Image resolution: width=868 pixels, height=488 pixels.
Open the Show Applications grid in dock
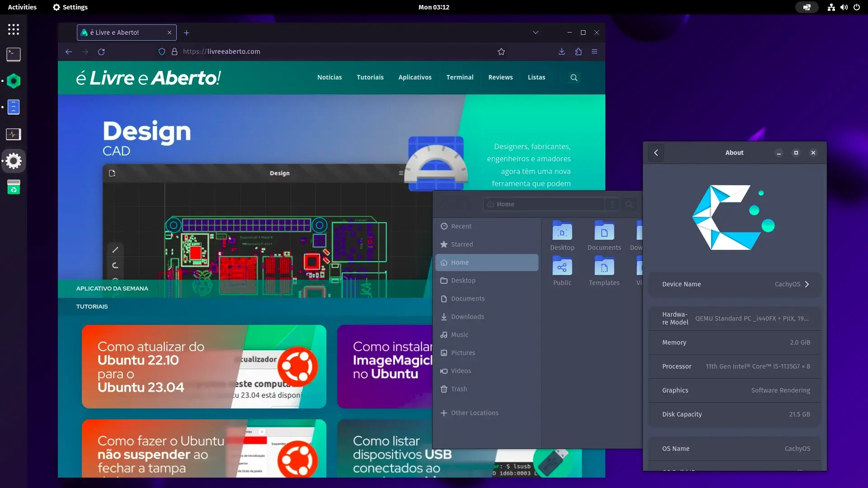14,29
